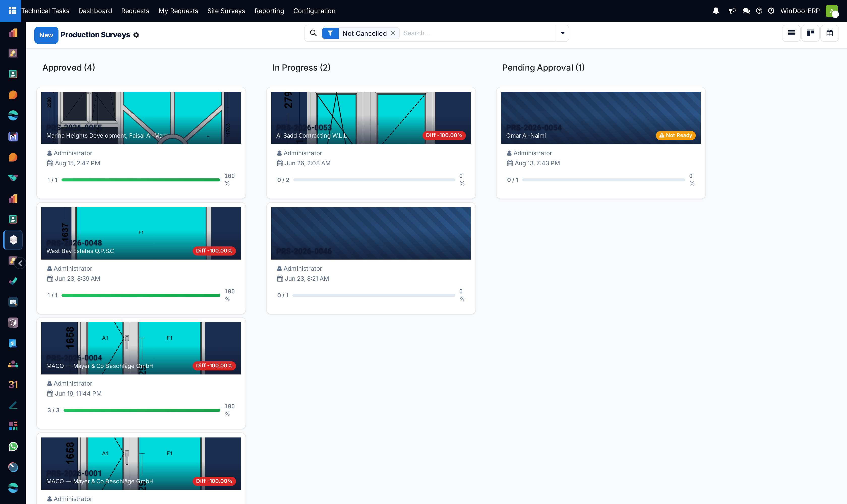Click the Al Sadd Contracting 0/2 progress bar
Image resolution: width=847 pixels, height=504 pixels.
(374, 180)
